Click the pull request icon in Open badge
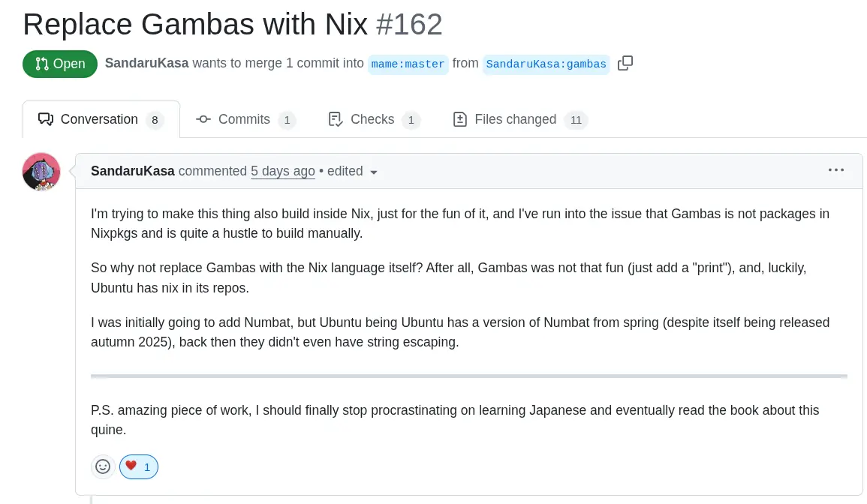The height and width of the screenshot is (504, 867). click(x=41, y=64)
